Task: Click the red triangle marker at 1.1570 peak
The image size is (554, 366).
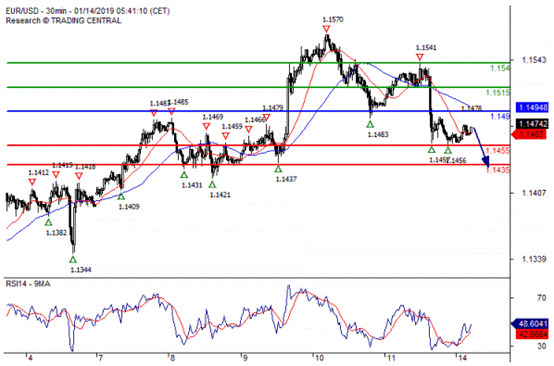Action: click(326, 29)
